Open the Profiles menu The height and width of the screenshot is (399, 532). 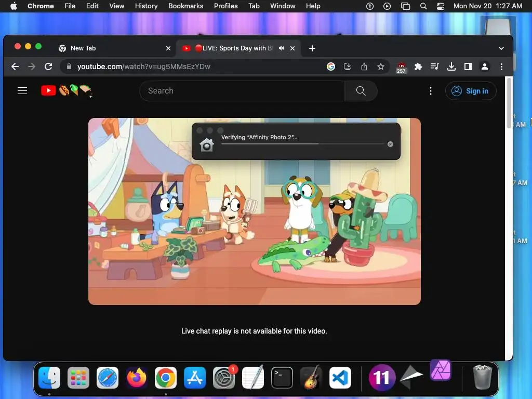(x=225, y=6)
